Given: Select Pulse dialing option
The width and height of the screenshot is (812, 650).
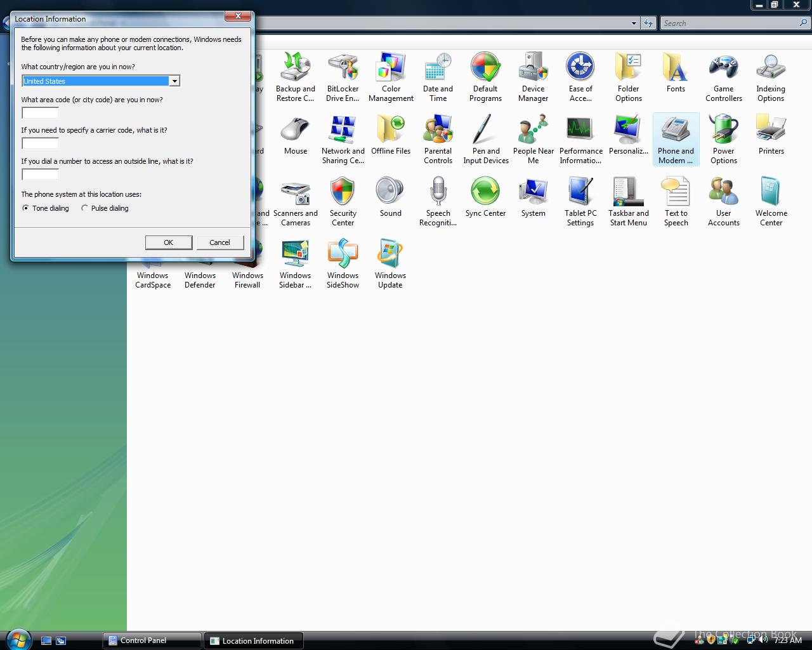Looking at the screenshot, I should pyautogui.click(x=105, y=208).
